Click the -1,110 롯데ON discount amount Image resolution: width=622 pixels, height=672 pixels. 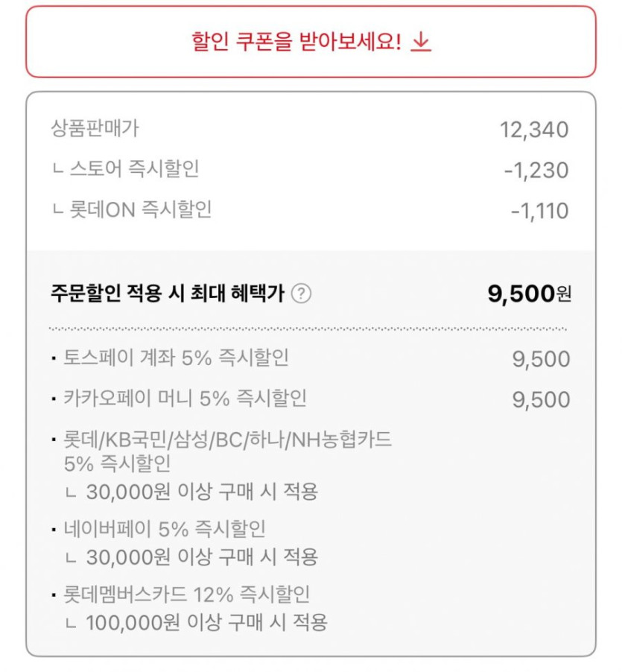tap(539, 211)
